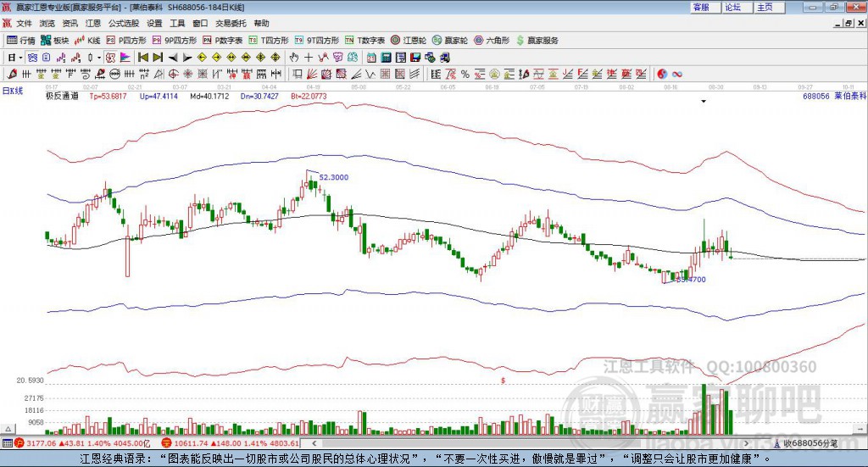Click the infinity loop icon
The width and height of the screenshot is (868, 467).
[x=677, y=74]
